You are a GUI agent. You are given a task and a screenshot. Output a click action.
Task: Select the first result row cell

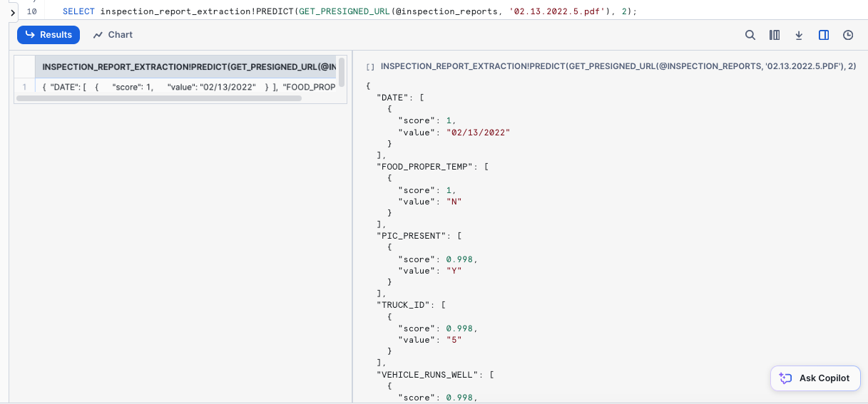pyautogui.click(x=188, y=87)
